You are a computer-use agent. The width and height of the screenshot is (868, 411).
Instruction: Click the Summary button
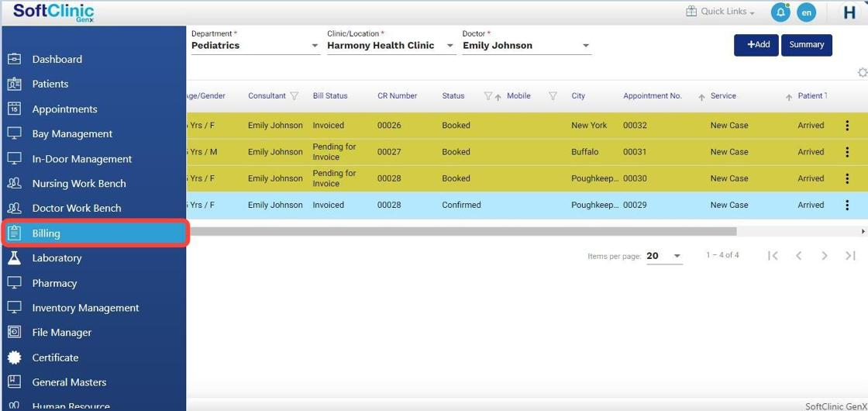point(806,45)
